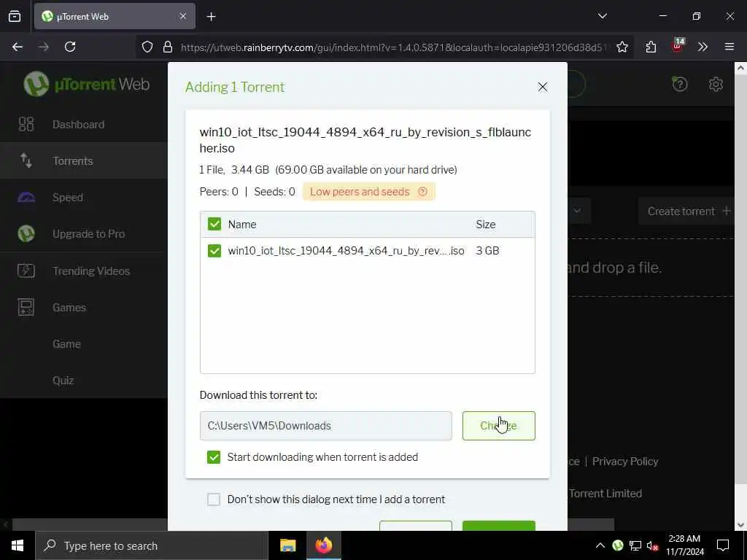Reload the page with refresh icon
Image resolution: width=747 pixels, height=560 pixels.
70,47
